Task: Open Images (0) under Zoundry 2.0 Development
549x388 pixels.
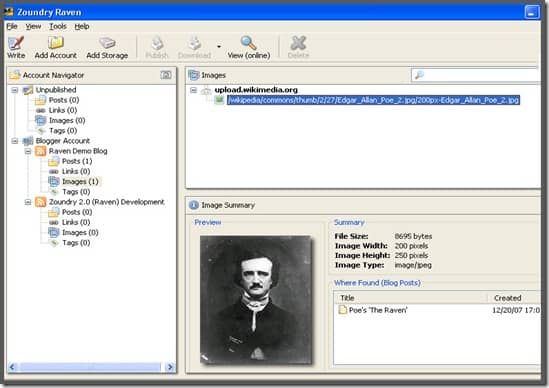Action: tap(80, 233)
